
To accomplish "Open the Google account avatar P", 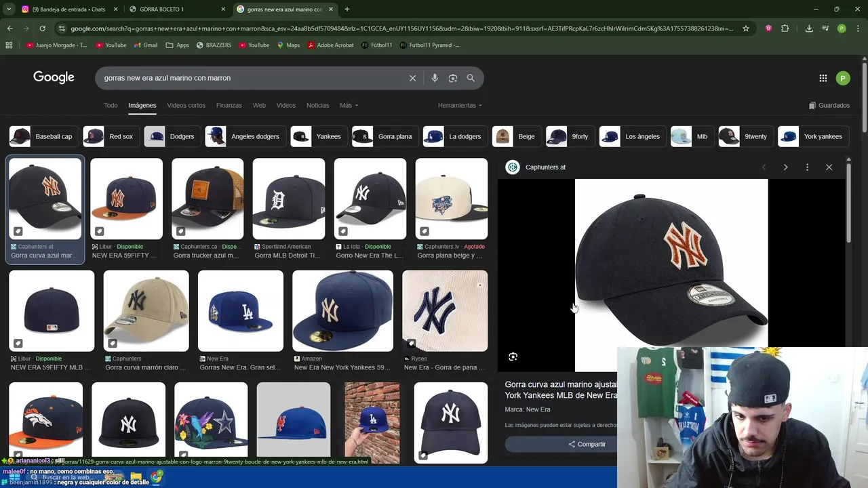I will (x=843, y=78).
